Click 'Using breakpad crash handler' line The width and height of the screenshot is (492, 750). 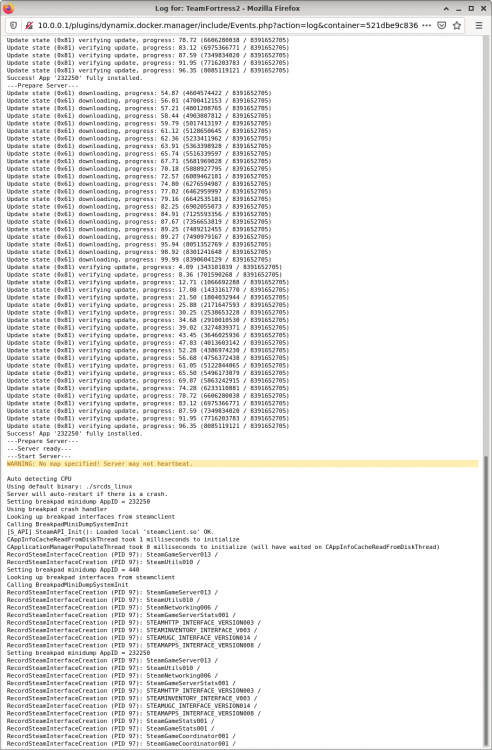(57, 509)
